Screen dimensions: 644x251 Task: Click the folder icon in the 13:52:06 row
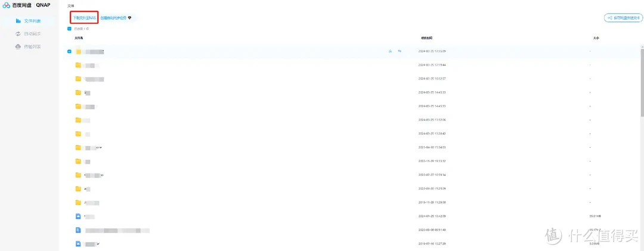coord(79,120)
